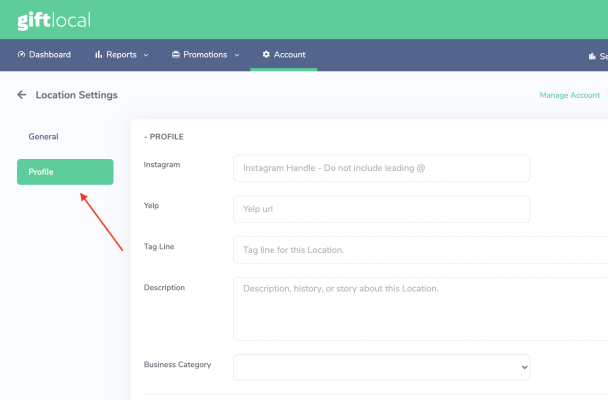Select the Account menu item
The image size is (608, 400).
(284, 55)
